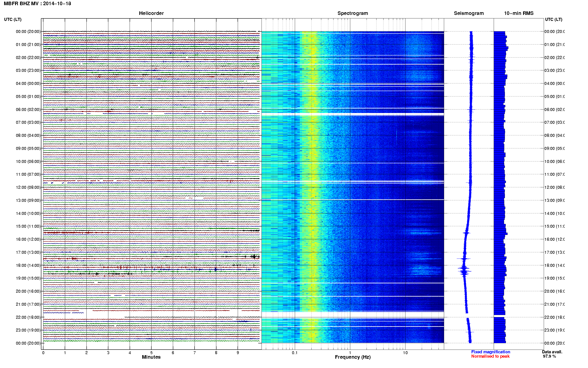Click the left '10:00 (06:00)' time label
The width and height of the screenshot is (588, 368).
[28, 161]
